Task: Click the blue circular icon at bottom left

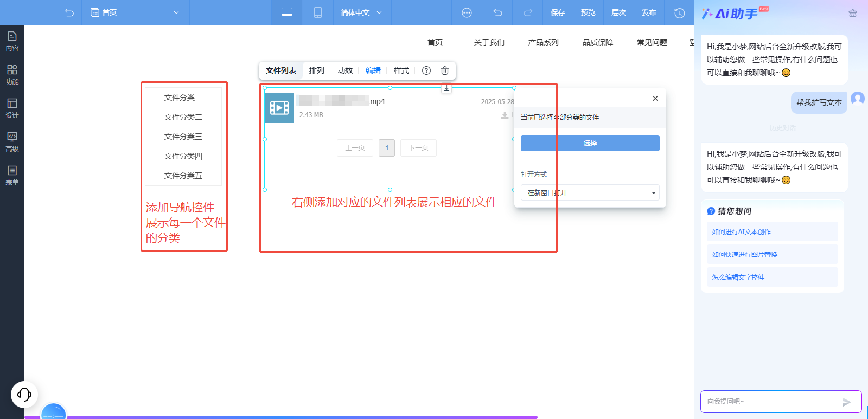Action: (x=54, y=412)
